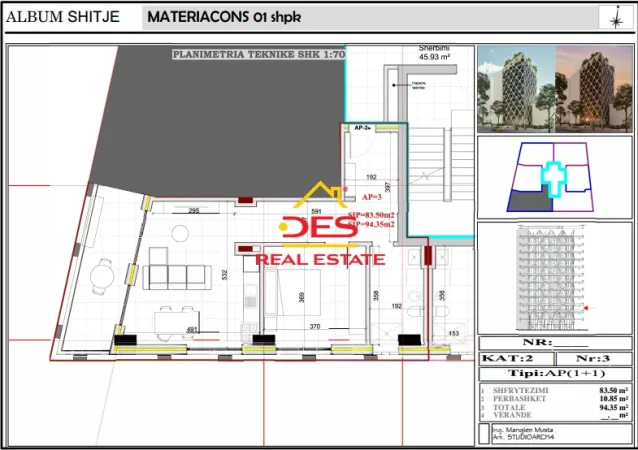Screen dimensions: 638x450
Task: Select the KAT:2 cell
Action: tap(516, 358)
